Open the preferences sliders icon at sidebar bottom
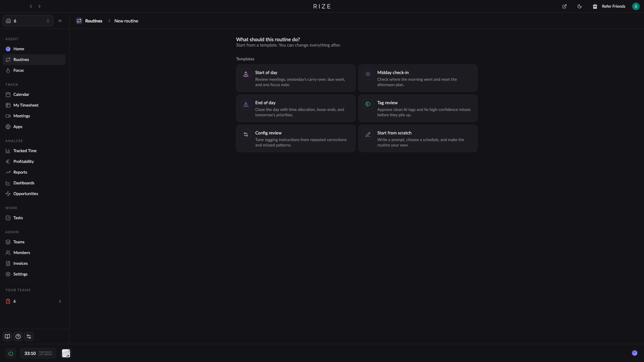This screenshot has height=362, width=644. tap(29, 337)
